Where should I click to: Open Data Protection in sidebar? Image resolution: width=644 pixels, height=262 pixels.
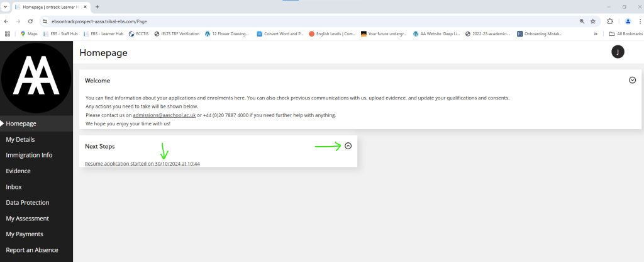[x=28, y=202]
